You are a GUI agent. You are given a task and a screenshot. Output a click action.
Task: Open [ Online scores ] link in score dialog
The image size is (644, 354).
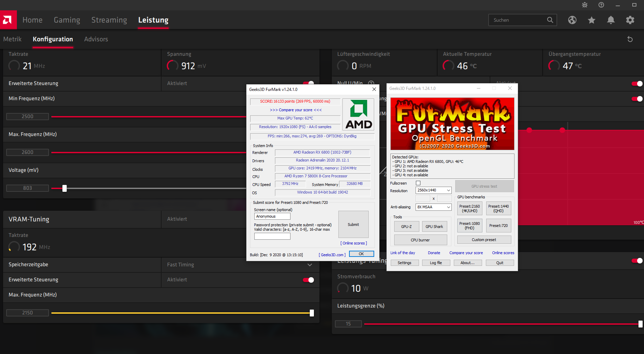tap(354, 243)
